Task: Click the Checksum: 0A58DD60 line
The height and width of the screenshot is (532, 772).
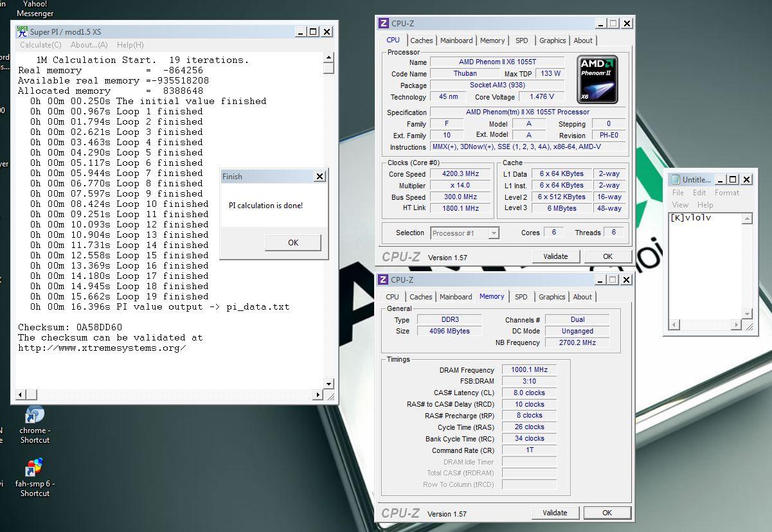Action: pos(70,327)
